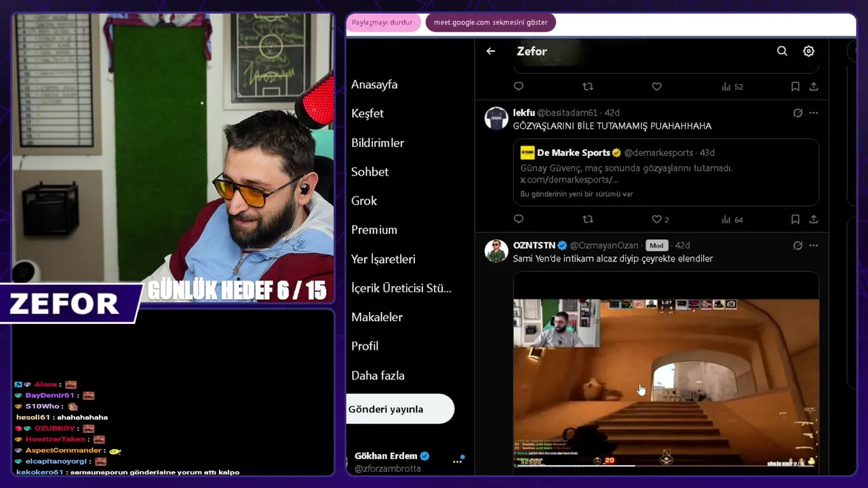This screenshot has height=488, width=868.
Task: Open more options on OZNTSTN post
Action: (x=814, y=245)
